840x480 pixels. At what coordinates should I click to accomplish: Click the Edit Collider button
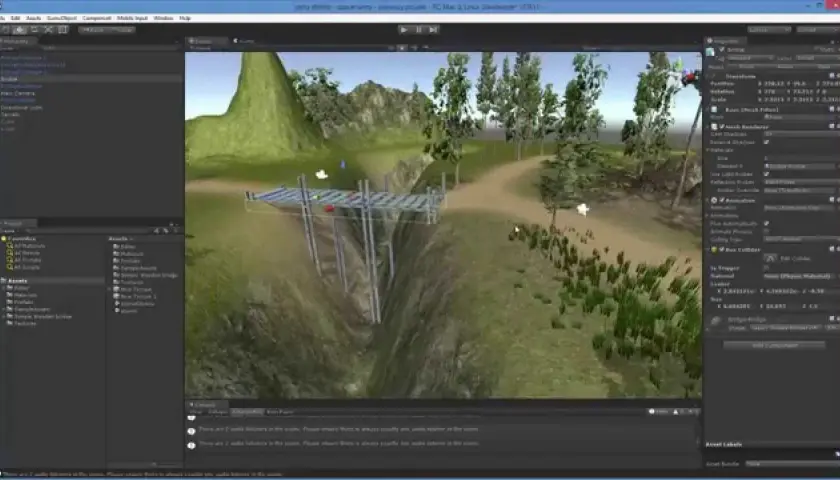pyautogui.click(x=770, y=258)
